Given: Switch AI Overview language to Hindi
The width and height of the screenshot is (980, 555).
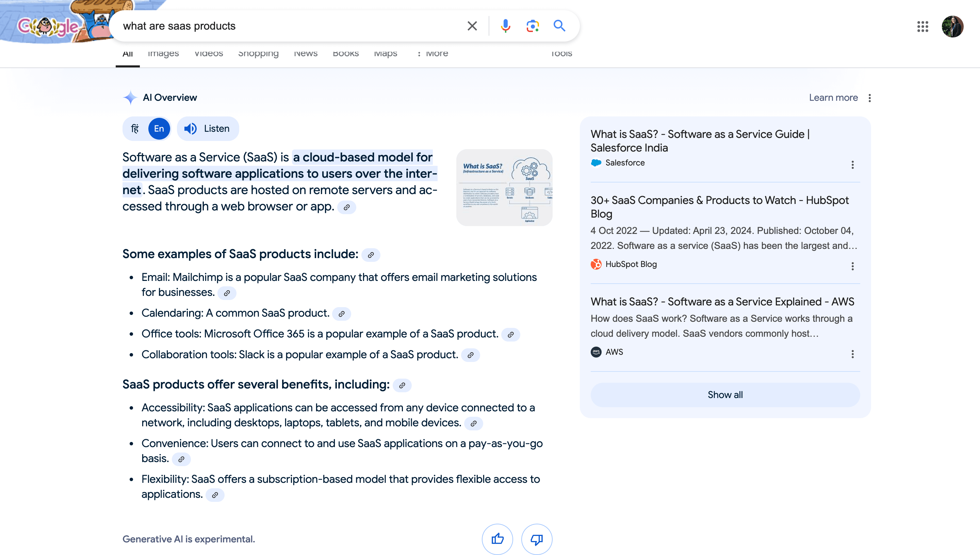Looking at the screenshot, I should click(135, 129).
